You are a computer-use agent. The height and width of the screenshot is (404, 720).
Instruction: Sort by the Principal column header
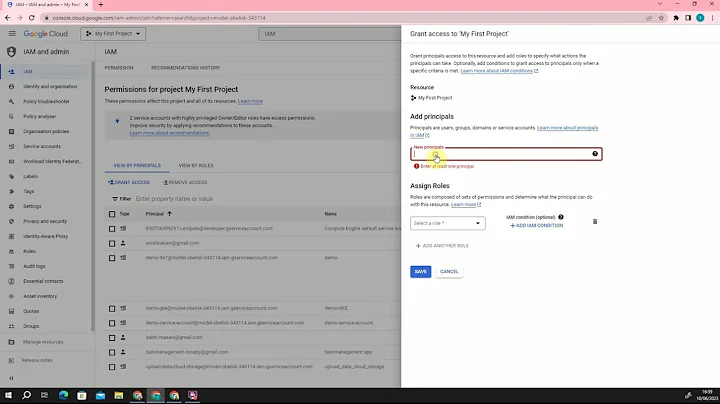[x=158, y=214]
